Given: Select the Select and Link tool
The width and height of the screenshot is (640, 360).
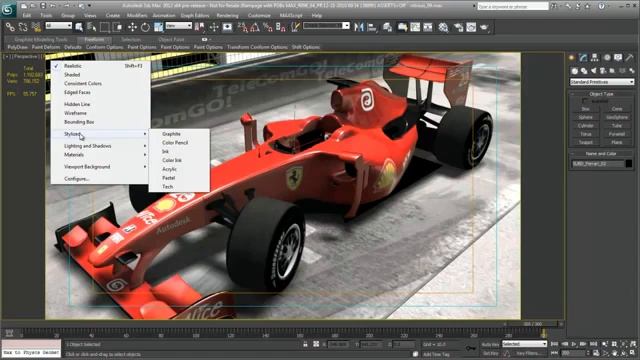Looking at the screenshot, I should click(x=10, y=27).
